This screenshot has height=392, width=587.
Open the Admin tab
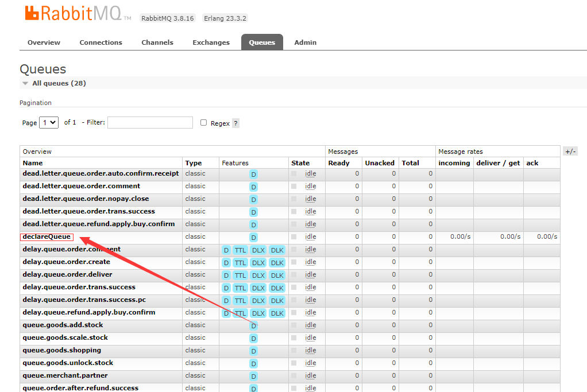click(306, 42)
